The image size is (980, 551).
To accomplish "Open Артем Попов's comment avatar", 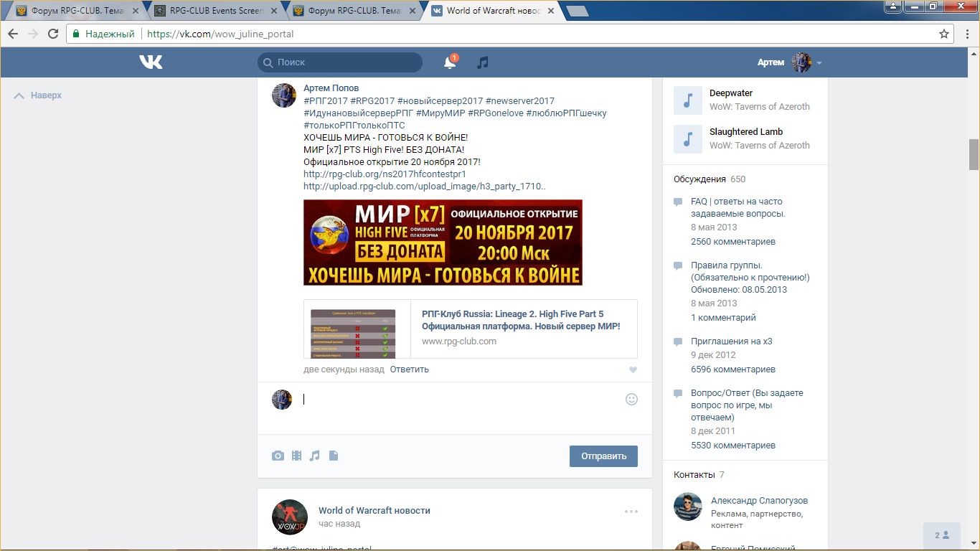I will coord(284,95).
